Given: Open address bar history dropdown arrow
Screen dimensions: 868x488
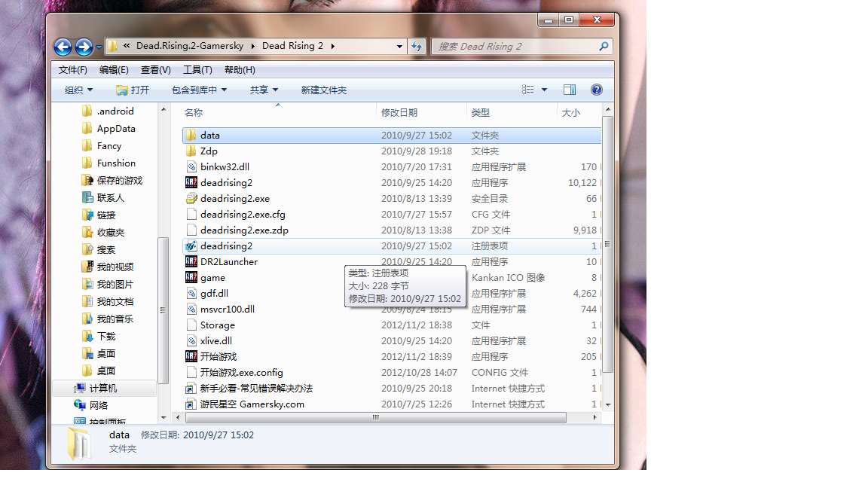Looking at the screenshot, I should point(399,47).
